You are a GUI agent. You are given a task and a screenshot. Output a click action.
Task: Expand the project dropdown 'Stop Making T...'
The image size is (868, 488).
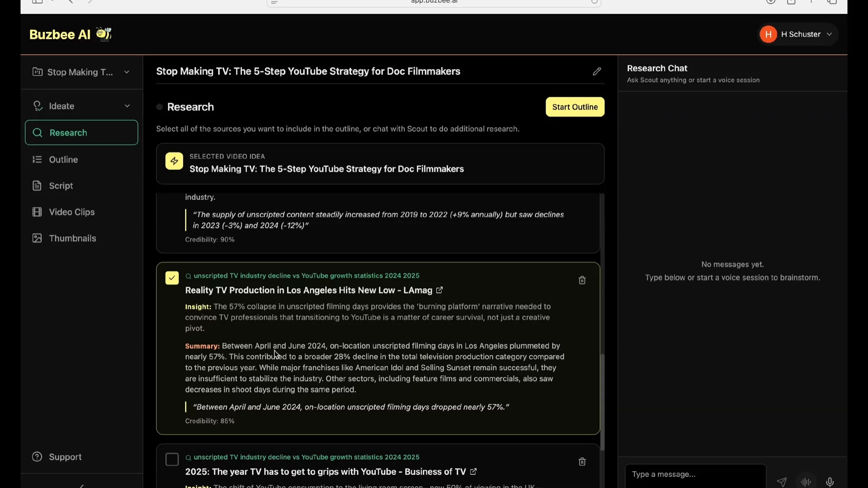click(81, 72)
